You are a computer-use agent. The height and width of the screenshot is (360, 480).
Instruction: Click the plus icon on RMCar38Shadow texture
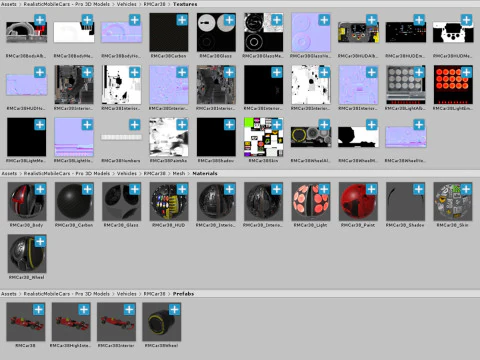tap(229, 125)
